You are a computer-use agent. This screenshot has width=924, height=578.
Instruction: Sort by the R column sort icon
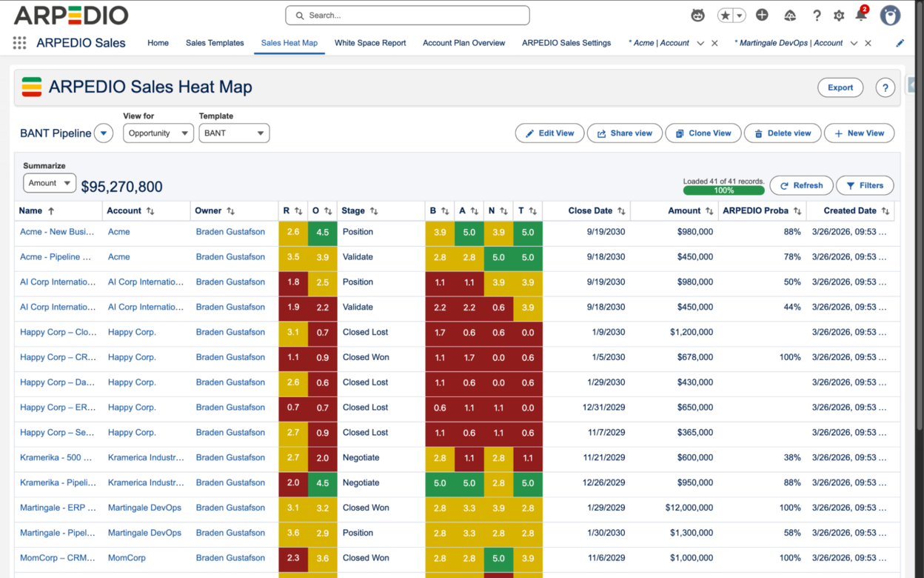click(298, 211)
